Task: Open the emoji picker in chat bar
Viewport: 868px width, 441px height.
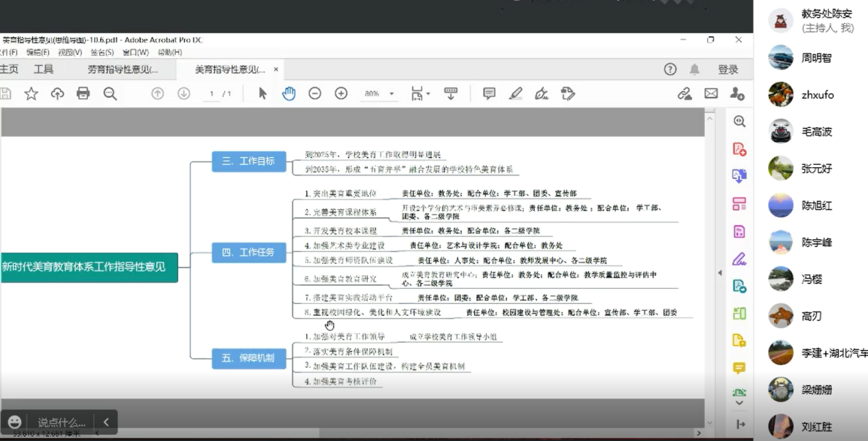Action: pos(15,422)
